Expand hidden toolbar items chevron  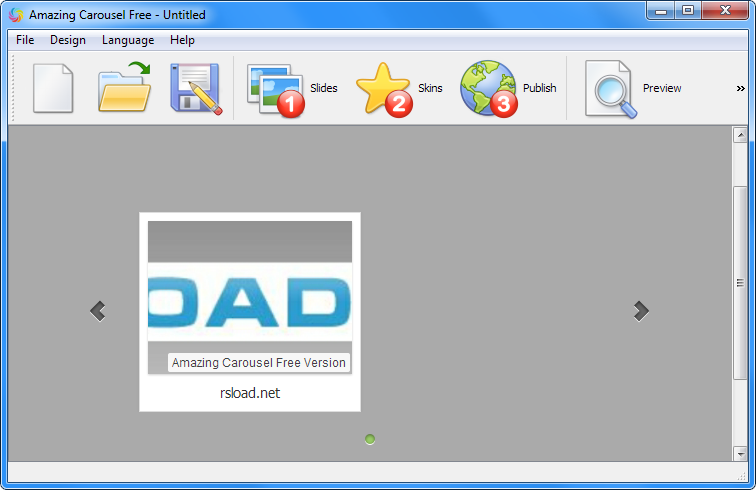tap(741, 88)
